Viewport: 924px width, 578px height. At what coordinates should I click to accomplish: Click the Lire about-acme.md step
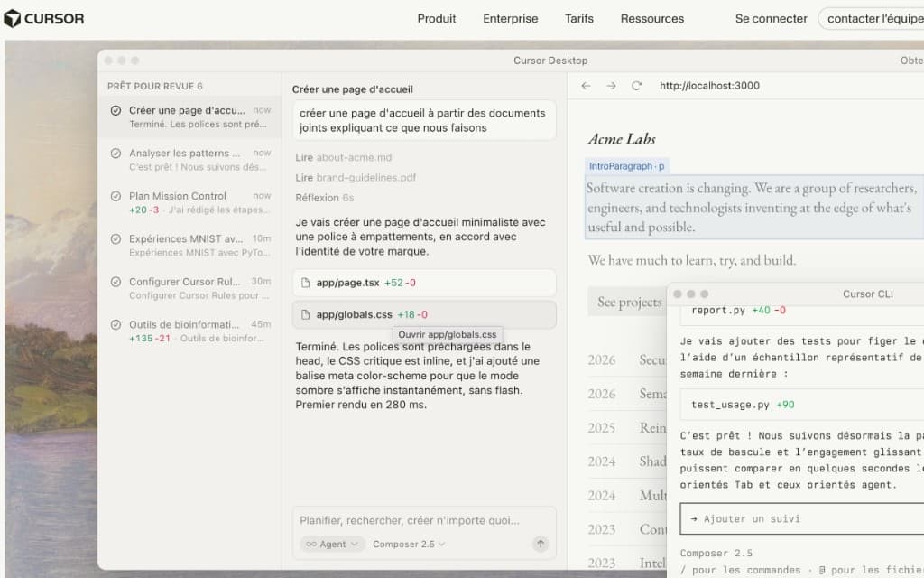344,157
